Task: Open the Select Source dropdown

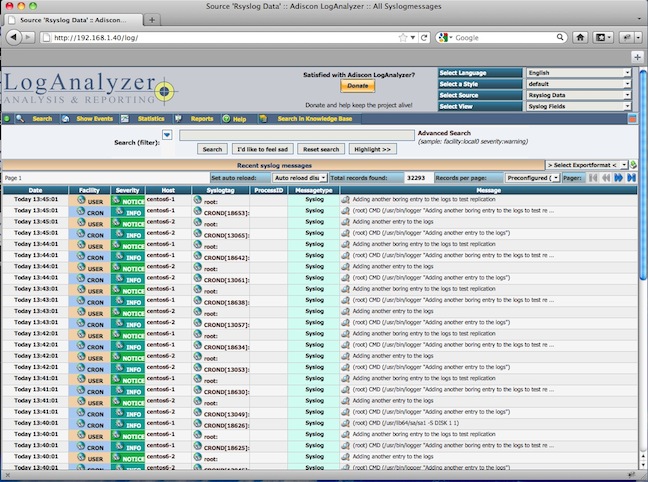Action: tap(579, 95)
